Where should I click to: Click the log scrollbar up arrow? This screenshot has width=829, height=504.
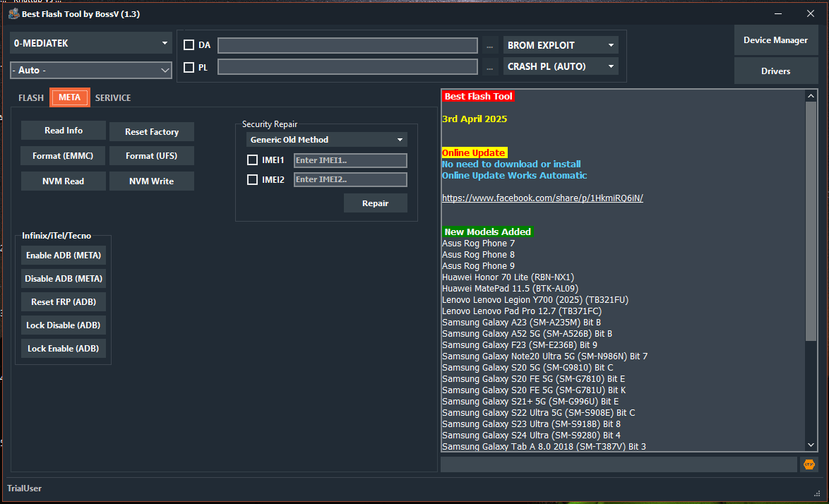[x=811, y=95]
